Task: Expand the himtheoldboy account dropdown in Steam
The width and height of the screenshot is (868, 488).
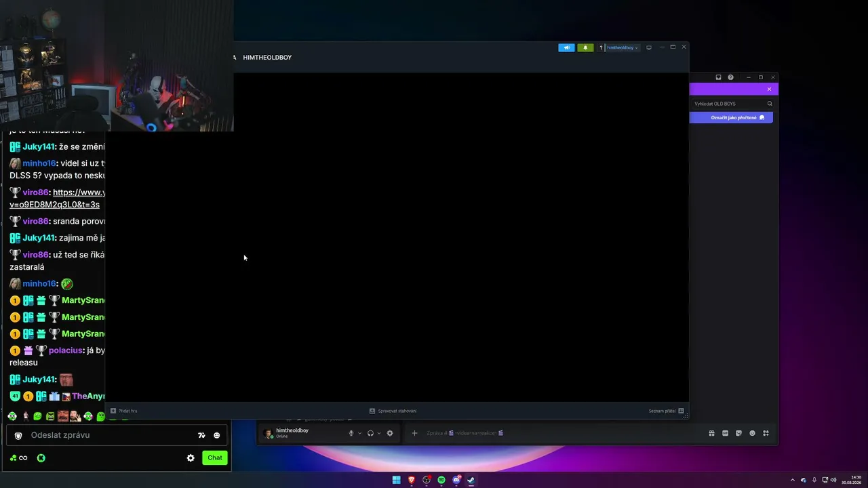Action: 622,48
